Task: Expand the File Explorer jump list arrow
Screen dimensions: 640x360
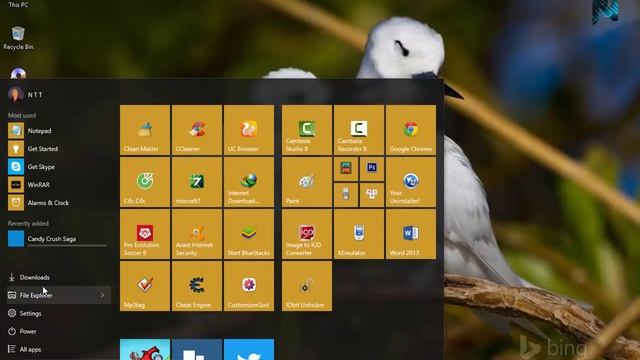Action: (x=102, y=295)
